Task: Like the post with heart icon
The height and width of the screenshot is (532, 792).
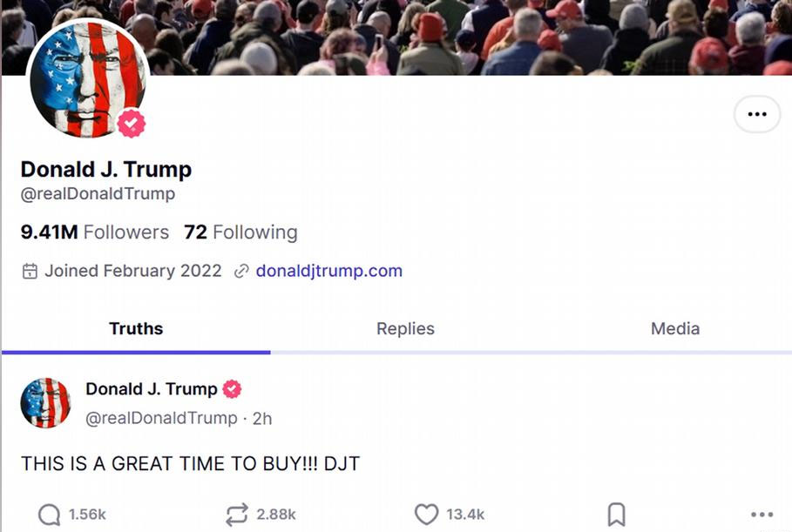Action: [x=426, y=515]
